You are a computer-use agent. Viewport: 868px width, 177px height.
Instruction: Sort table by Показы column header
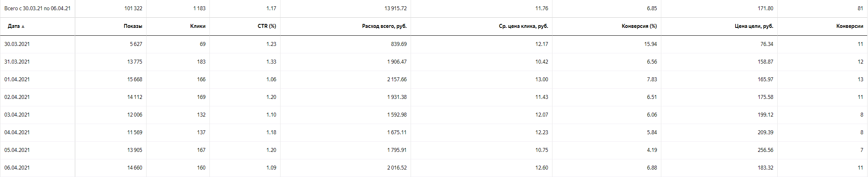tap(133, 26)
